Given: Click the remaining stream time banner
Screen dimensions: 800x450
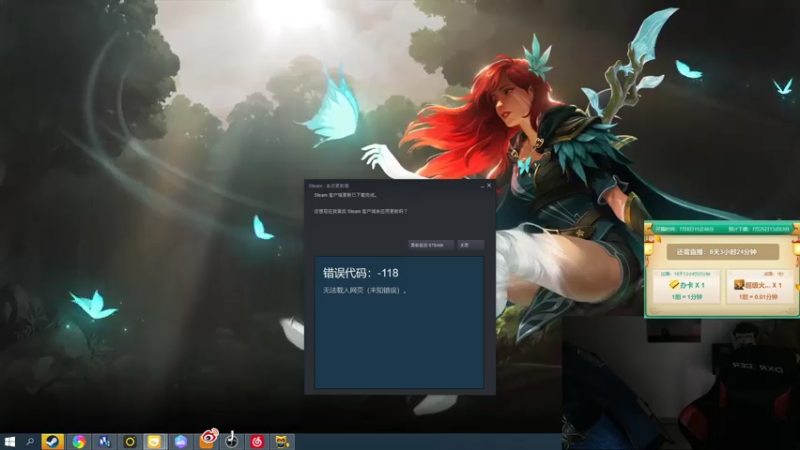Looking at the screenshot, I should coord(722,252).
